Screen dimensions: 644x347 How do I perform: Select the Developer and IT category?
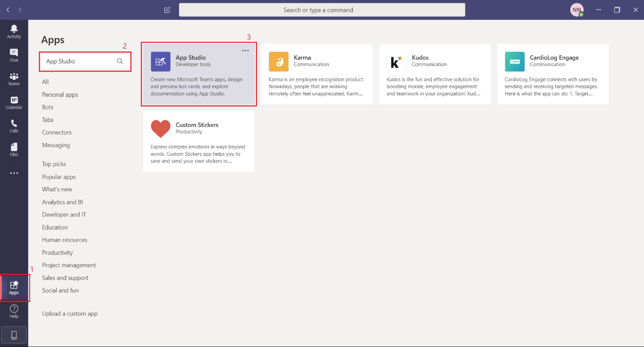[x=64, y=215]
